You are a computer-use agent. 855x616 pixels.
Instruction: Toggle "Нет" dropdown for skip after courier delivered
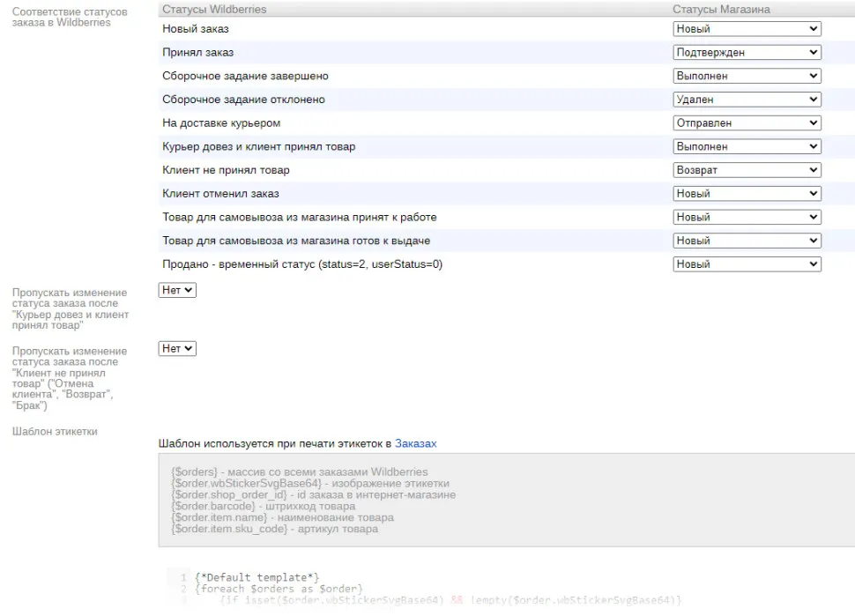177,290
